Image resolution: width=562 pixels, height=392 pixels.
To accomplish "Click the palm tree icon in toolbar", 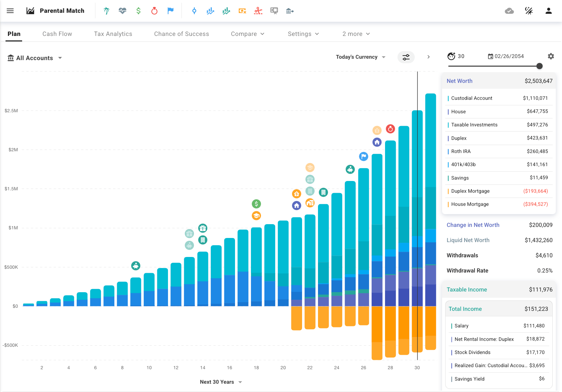I will tap(106, 11).
